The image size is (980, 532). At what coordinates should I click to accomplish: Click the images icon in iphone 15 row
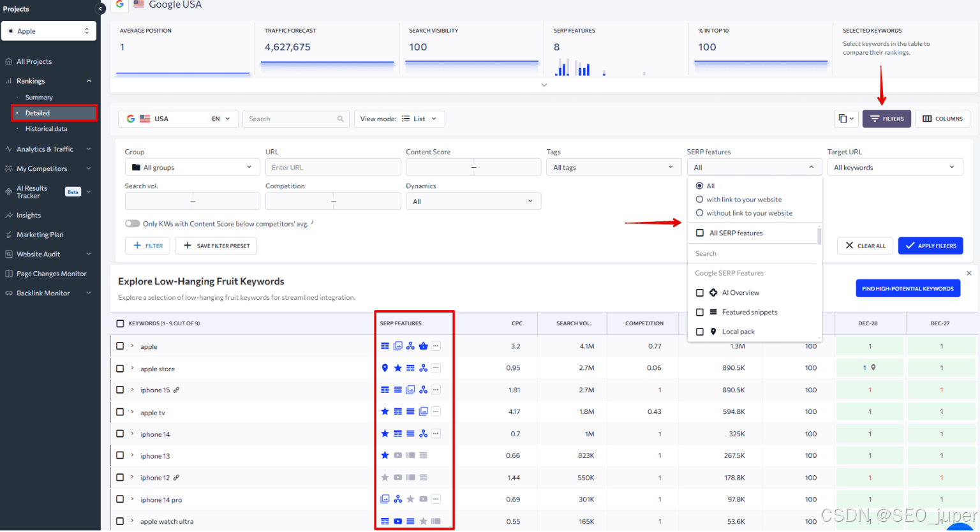point(410,390)
